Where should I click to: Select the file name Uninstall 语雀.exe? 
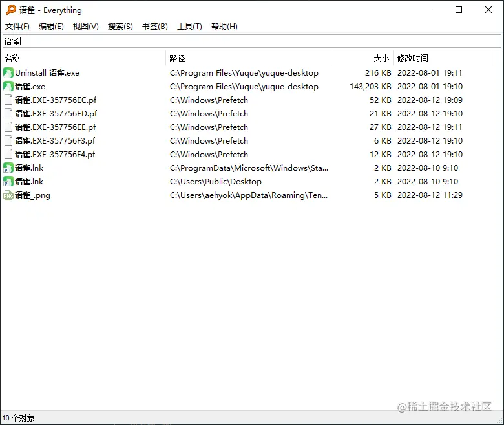point(47,73)
